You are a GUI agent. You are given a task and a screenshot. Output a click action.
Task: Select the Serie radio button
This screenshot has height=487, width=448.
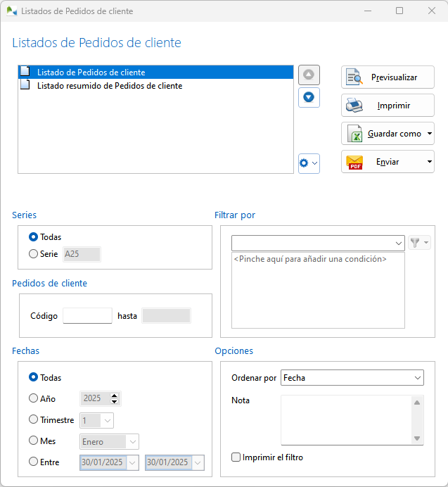pos(34,254)
